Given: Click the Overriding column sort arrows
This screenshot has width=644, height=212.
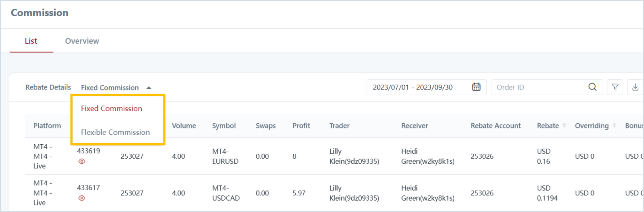Looking at the screenshot, I should click(614, 125).
